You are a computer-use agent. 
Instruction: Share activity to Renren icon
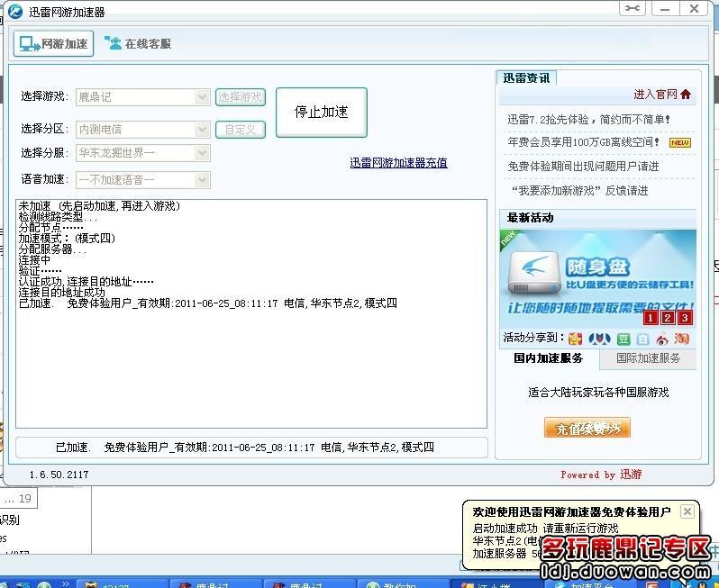click(x=599, y=339)
